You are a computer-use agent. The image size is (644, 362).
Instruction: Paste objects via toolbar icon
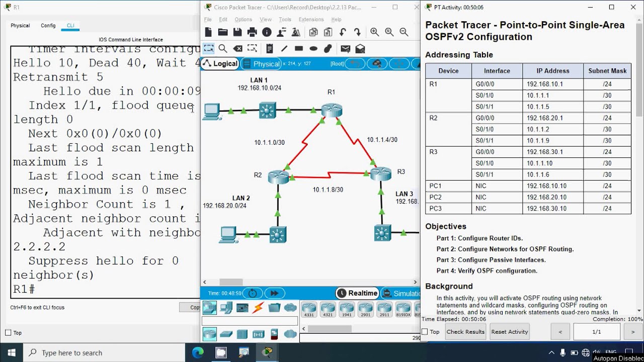328,32
